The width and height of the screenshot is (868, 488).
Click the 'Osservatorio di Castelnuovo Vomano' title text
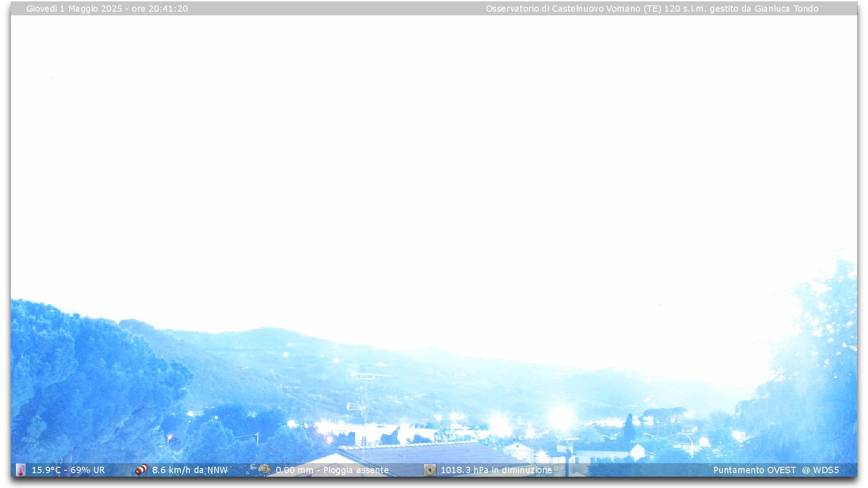point(563,9)
